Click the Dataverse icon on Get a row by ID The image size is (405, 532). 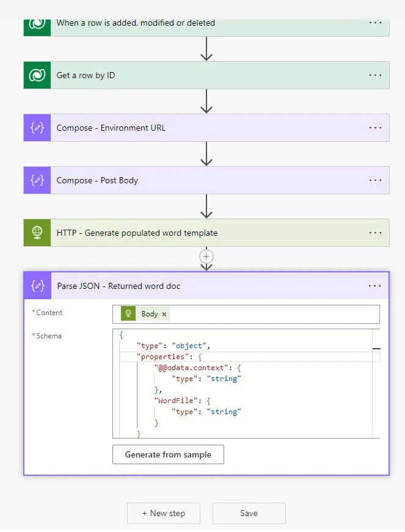37,75
